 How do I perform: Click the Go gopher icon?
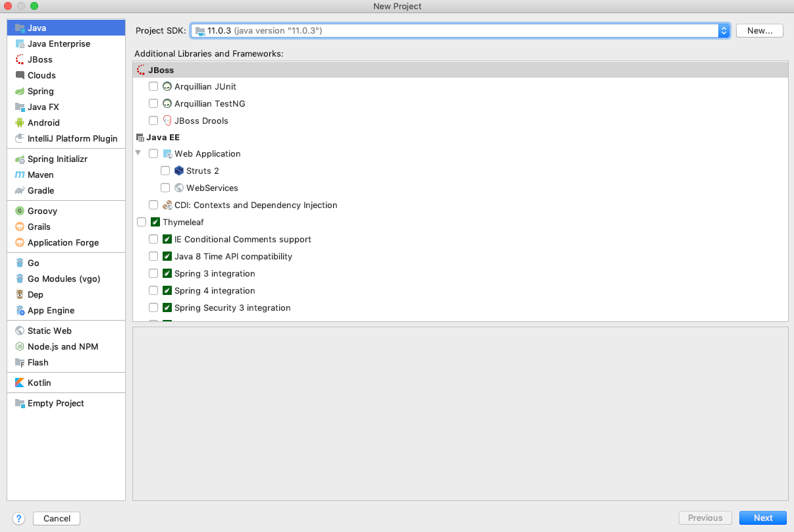[20, 263]
